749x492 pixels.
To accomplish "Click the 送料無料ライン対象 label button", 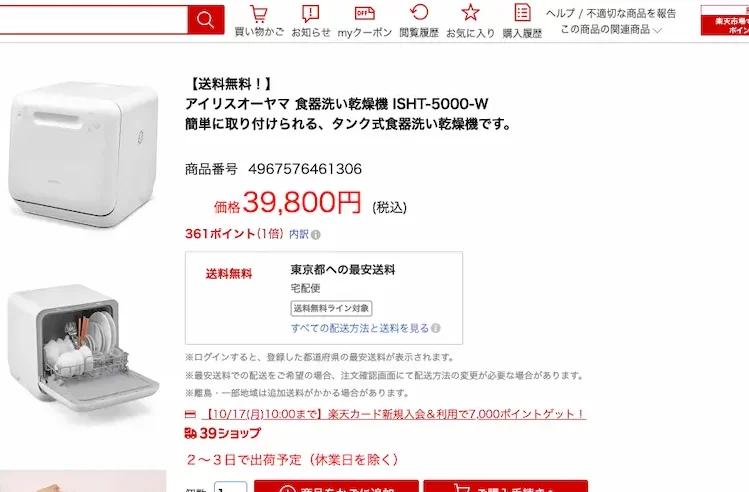I will point(332,308).
